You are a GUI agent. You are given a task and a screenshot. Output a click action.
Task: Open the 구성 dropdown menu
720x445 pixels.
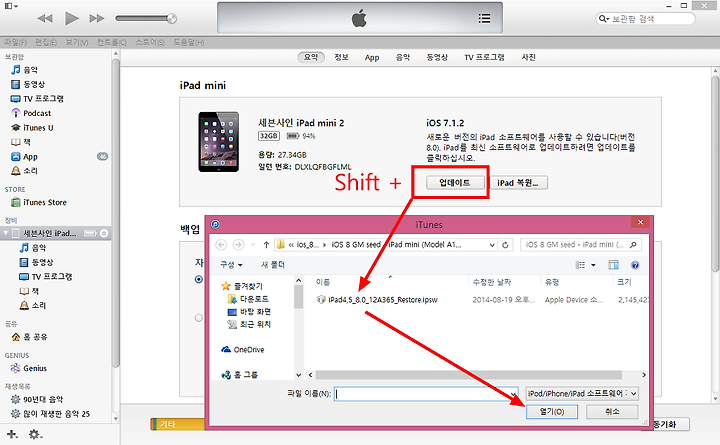coord(231,265)
